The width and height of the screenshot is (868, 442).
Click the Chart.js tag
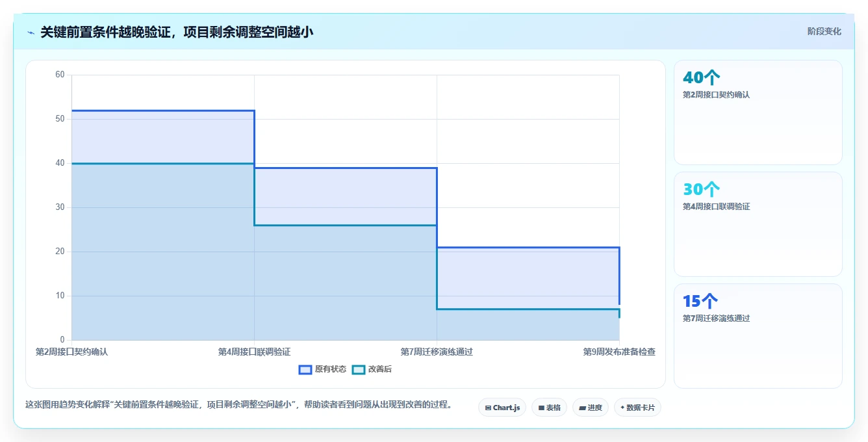[x=502, y=408]
